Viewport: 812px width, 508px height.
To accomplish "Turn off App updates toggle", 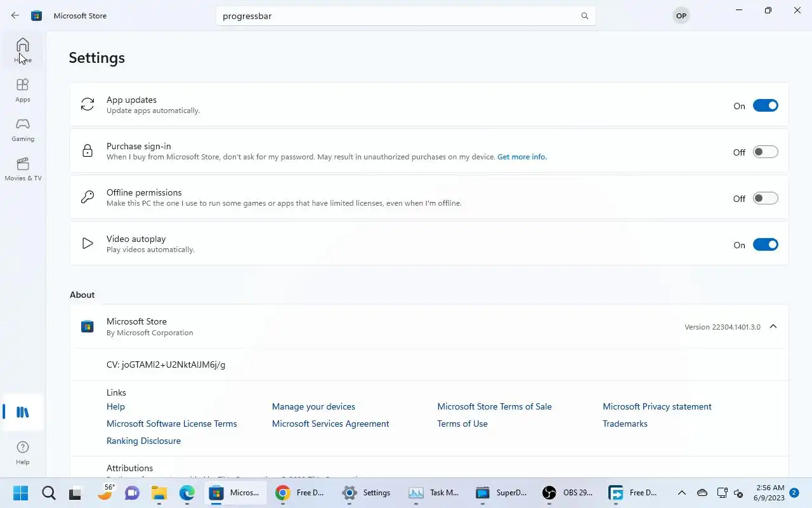I will [765, 105].
